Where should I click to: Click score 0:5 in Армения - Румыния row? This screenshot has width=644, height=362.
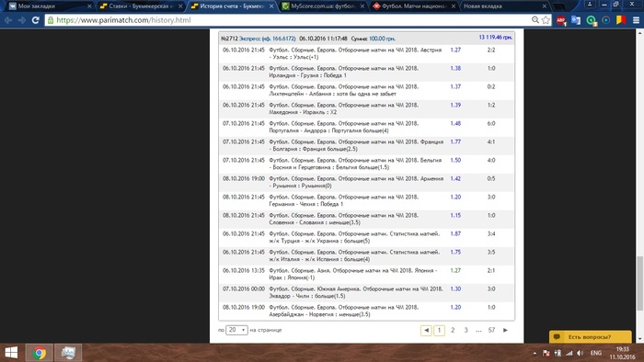click(x=491, y=179)
